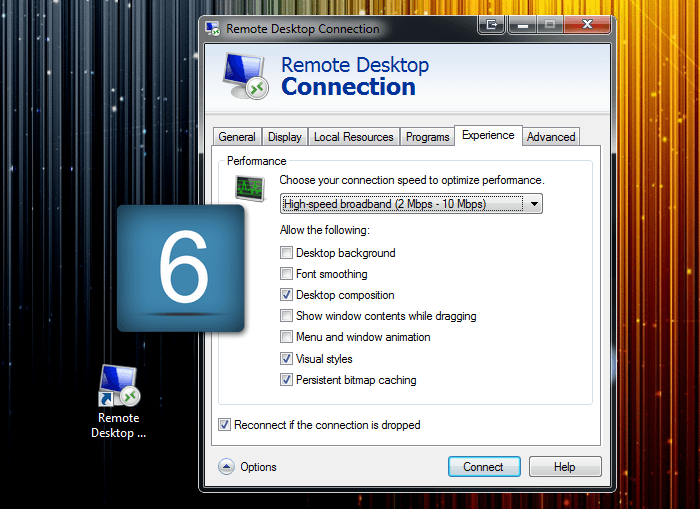This screenshot has width=700, height=509.
Task: Uncheck the Desktop composition checkbox
Action: point(286,295)
